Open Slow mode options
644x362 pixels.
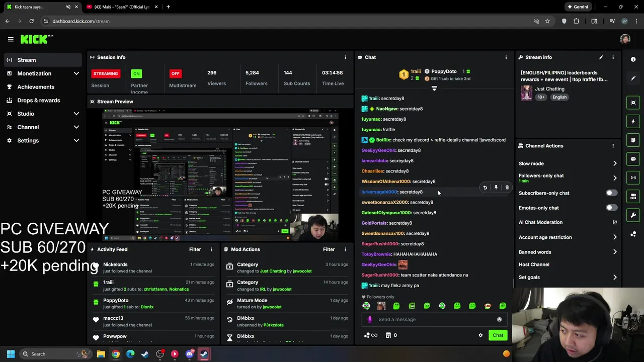click(568, 163)
